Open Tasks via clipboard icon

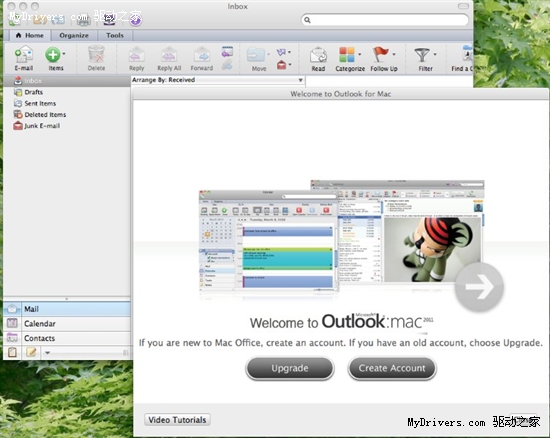point(12,352)
